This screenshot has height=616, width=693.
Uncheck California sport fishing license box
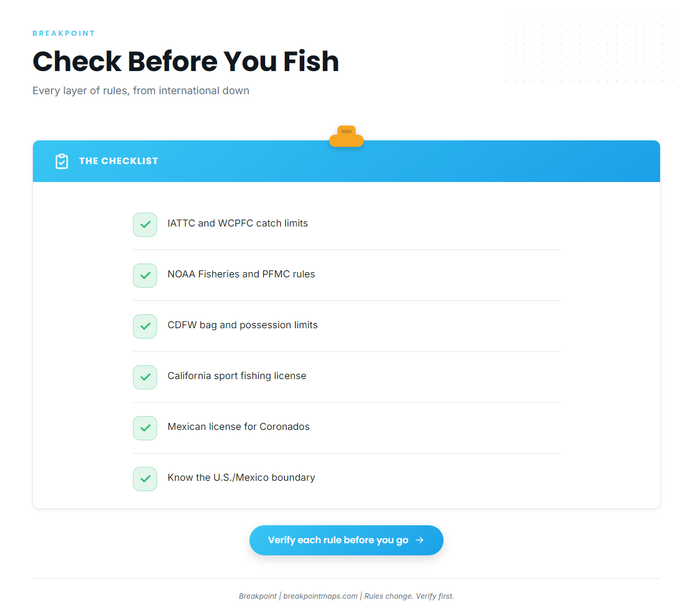145,377
